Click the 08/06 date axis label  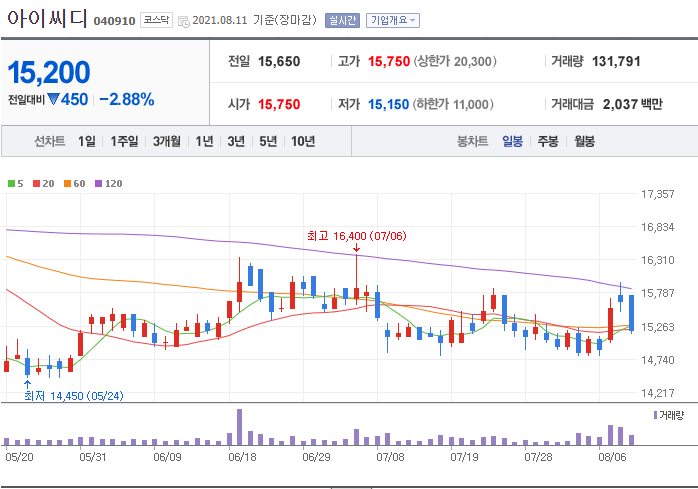(x=612, y=457)
